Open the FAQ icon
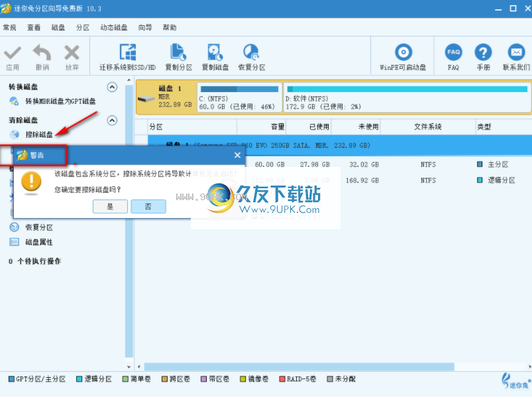Screen dimensions: 532x397 pos(453,52)
